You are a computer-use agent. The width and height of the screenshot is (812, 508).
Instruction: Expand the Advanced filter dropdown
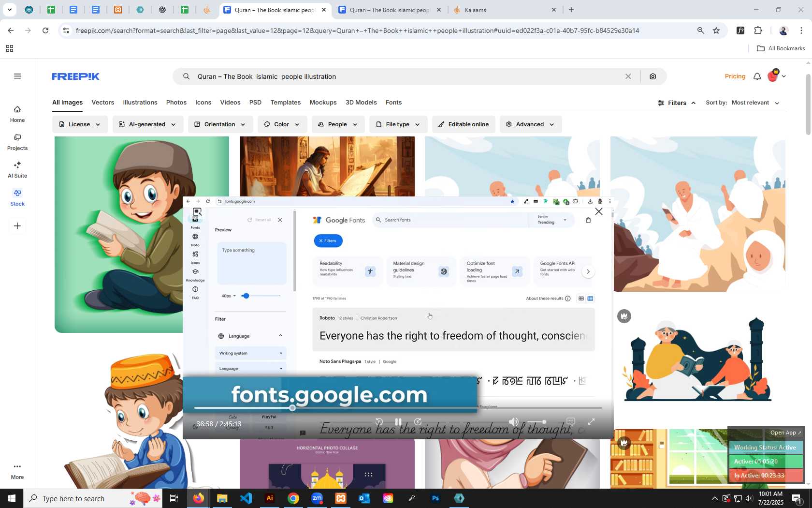[531, 124]
